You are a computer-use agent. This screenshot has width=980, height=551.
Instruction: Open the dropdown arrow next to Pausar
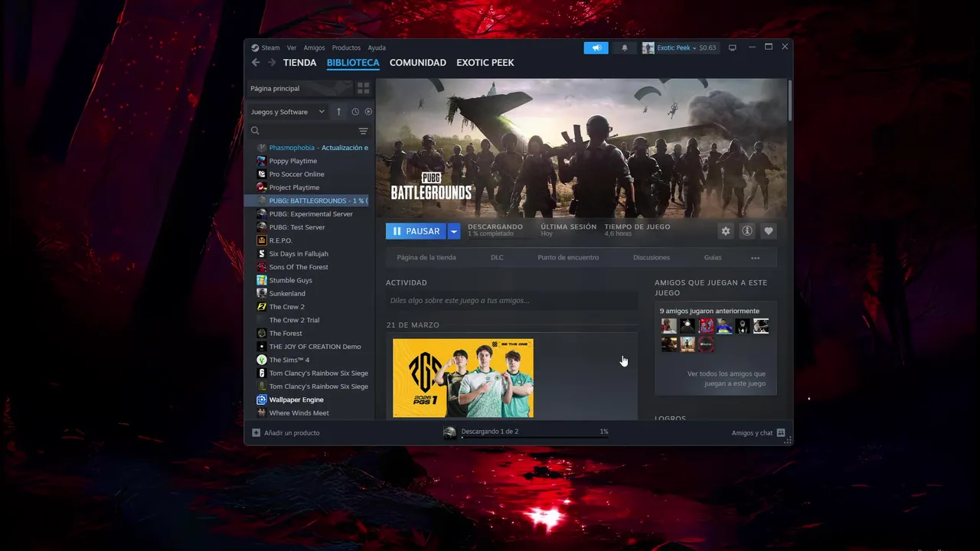[x=453, y=231]
